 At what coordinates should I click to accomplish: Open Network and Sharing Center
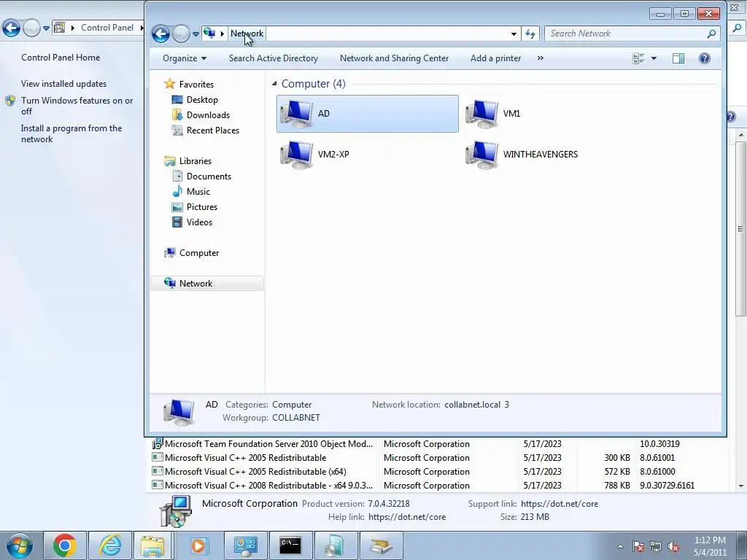click(x=394, y=58)
